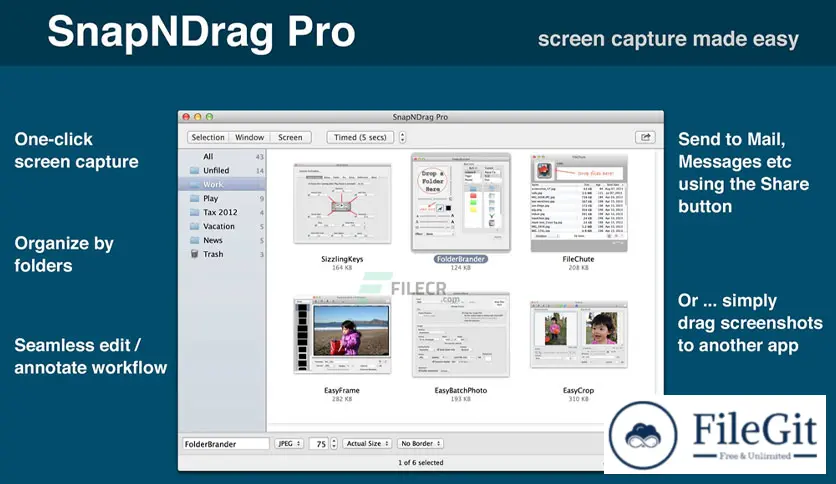Click the '1 of 6 selected' status text
The height and width of the screenshot is (484, 836).
coord(421,463)
